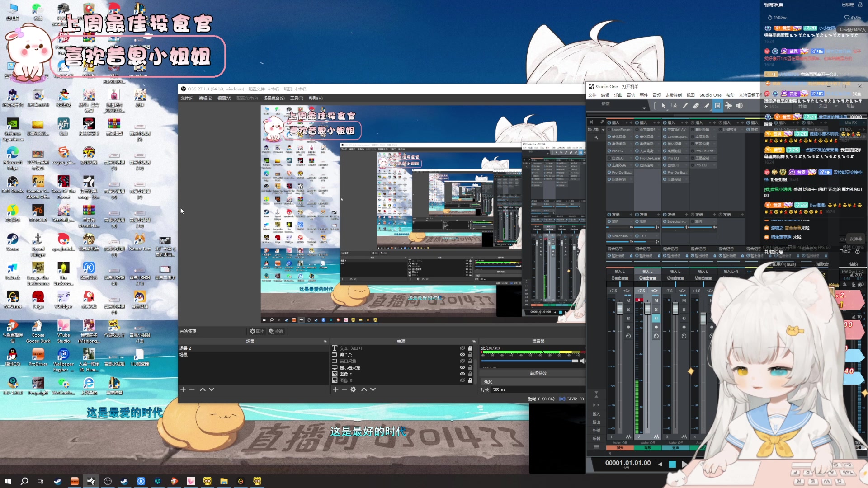Toggle power button of first channel Pro EQ insert
The image size is (868, 488).
(609, 151)
